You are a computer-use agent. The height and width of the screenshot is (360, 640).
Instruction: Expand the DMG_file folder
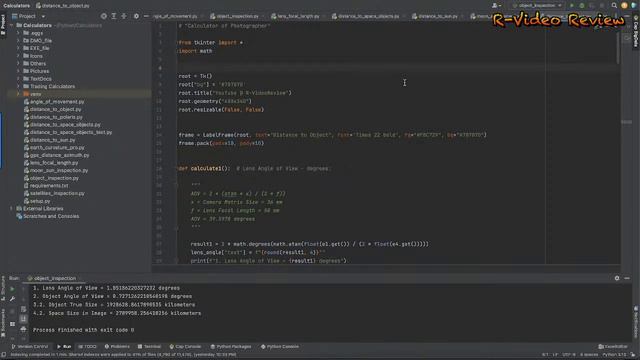[x=18, y=41]
